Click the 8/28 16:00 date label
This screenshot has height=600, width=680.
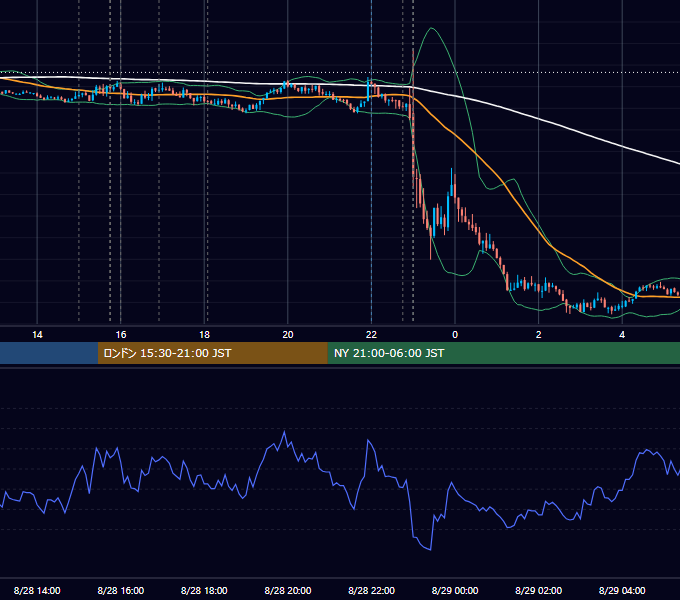pos(121,590)
